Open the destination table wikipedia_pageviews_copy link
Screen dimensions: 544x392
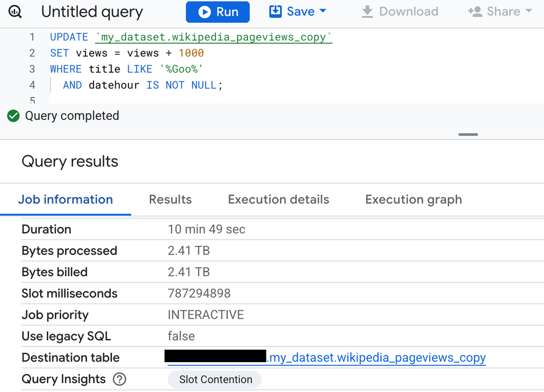pos(378,358)
